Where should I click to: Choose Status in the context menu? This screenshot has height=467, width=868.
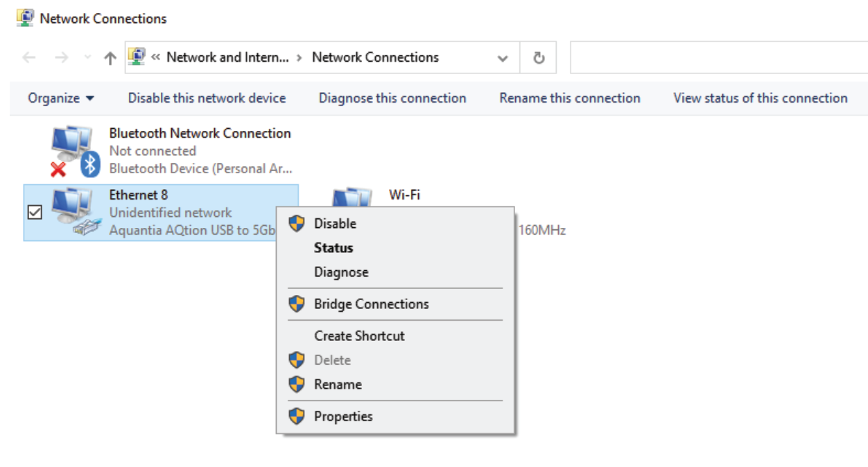tap(333, 248)
